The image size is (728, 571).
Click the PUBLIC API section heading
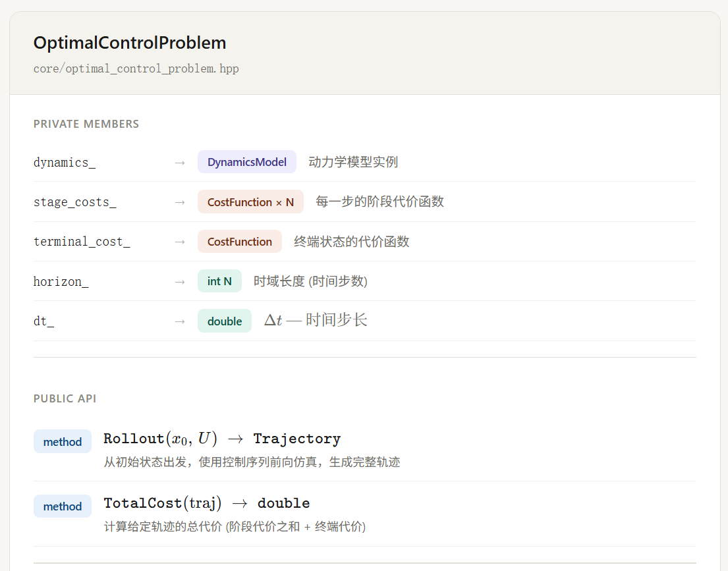pos(65,398)
